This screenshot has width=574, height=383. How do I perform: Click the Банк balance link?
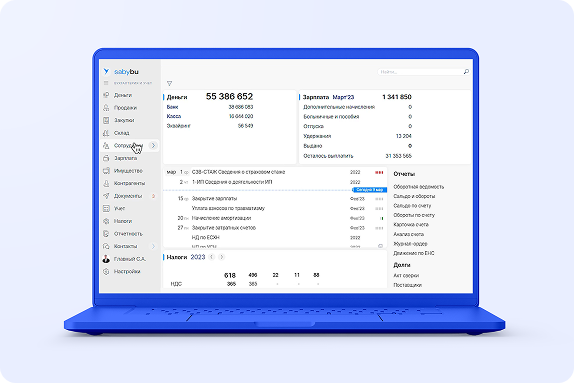click(172, 107)
